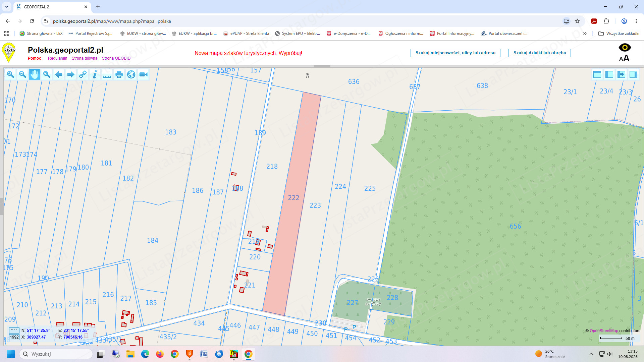Select the zoom out magnifier tool

(22, 74)
